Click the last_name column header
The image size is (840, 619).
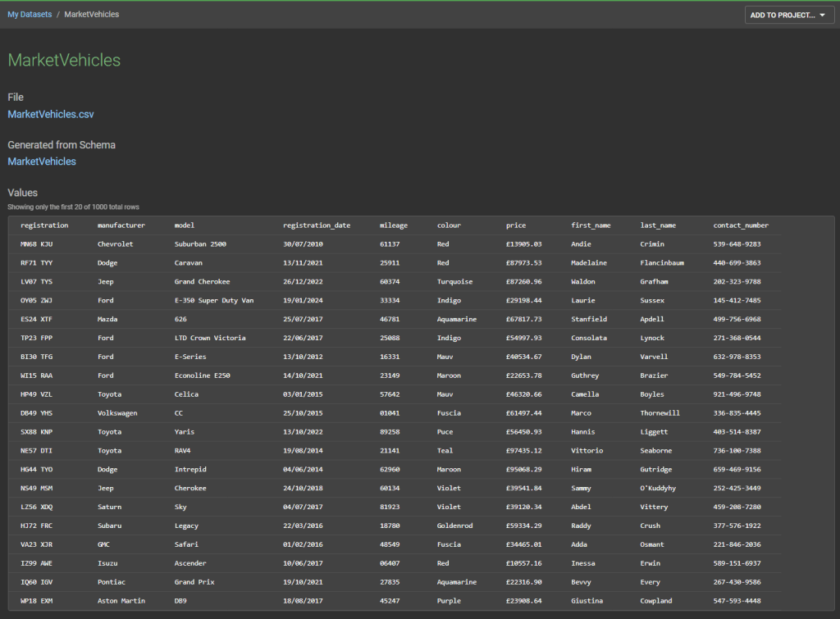tap(658, 225)
